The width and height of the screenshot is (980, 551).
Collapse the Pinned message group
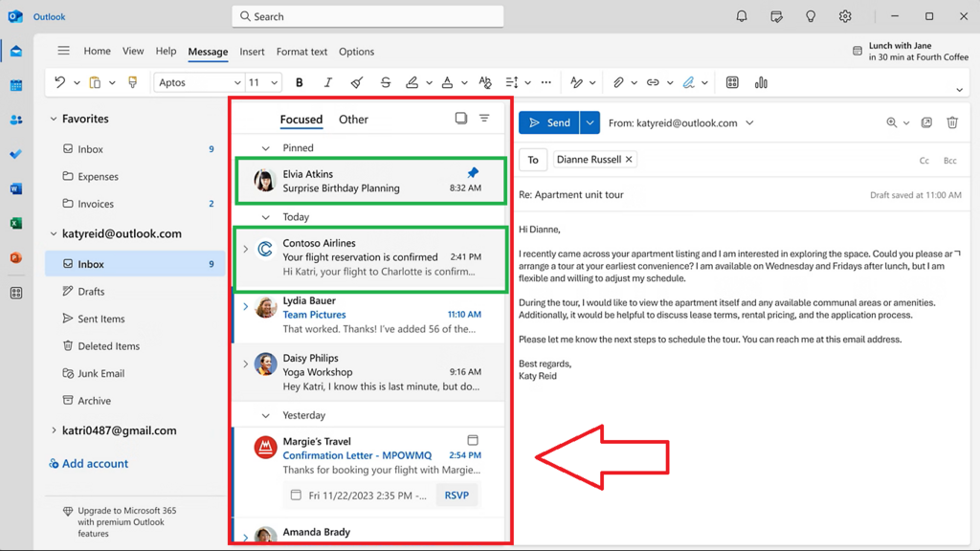[x=266, y=148]
